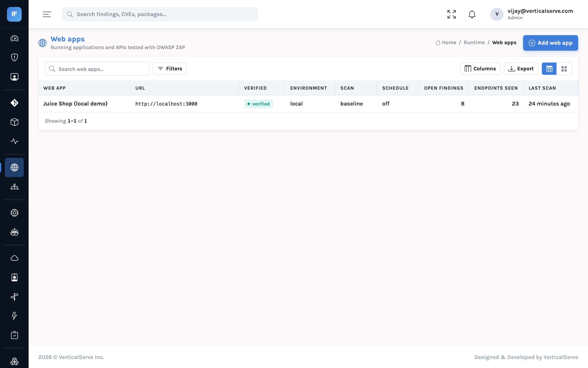This screenshot has height=368, width=588.
Task: Open the ID badge icon in sidebar
Action: coord(14,277)
